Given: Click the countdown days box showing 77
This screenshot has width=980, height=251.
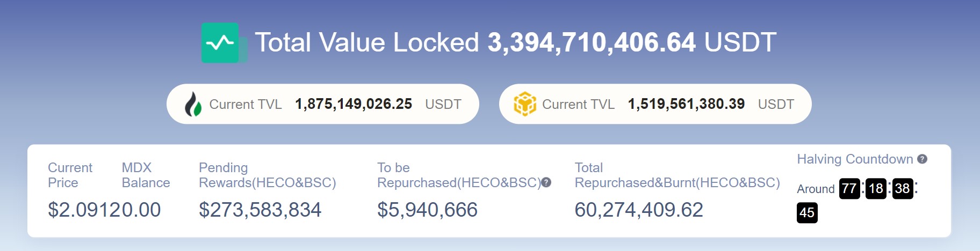Looking at the screenshot, I should pyautogui.click(x=849, y=189).
